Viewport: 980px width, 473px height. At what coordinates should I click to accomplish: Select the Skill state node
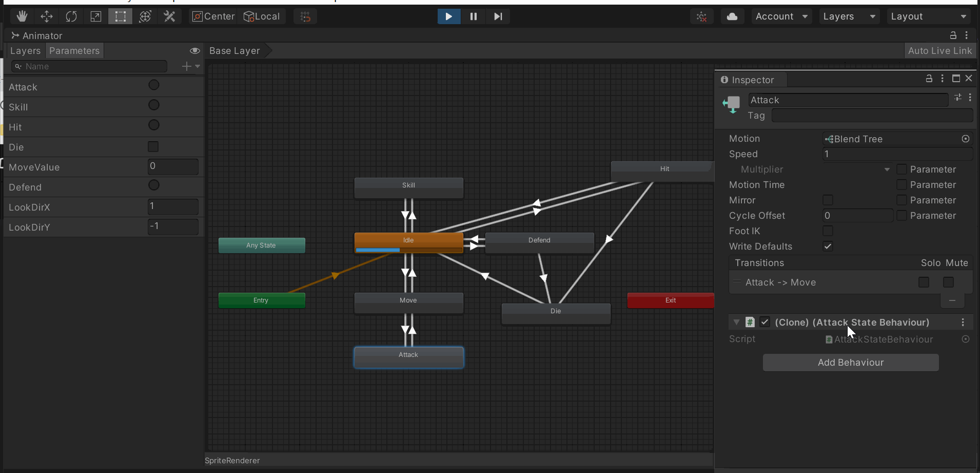click(409, 188)
